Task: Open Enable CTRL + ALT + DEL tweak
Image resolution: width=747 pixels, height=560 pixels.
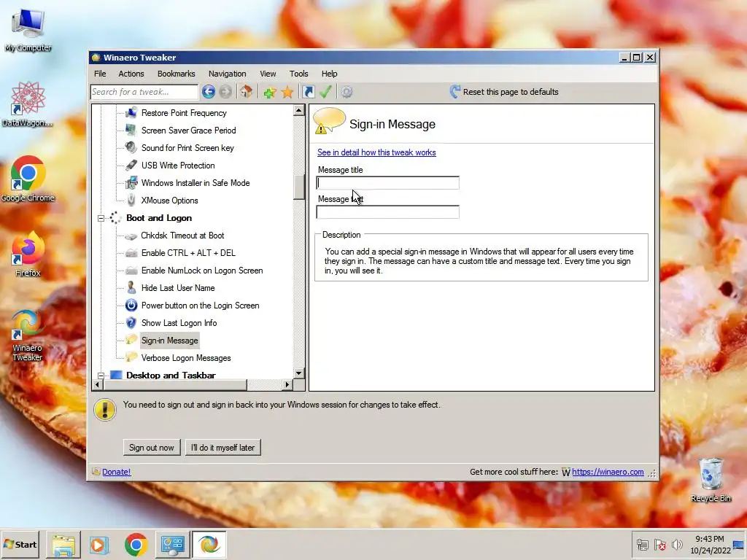Action: click(x=189, y=253)
